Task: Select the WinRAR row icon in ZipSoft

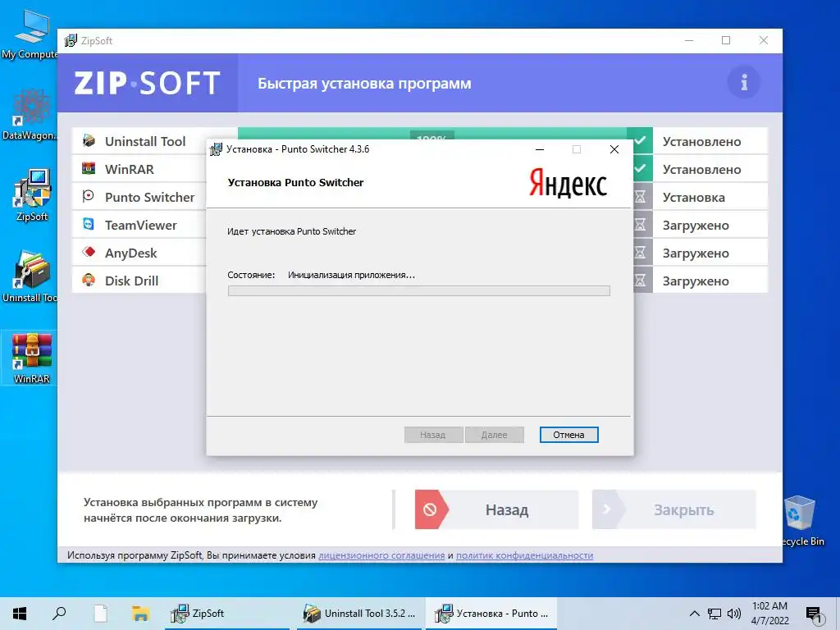Action: coord(89,169)
